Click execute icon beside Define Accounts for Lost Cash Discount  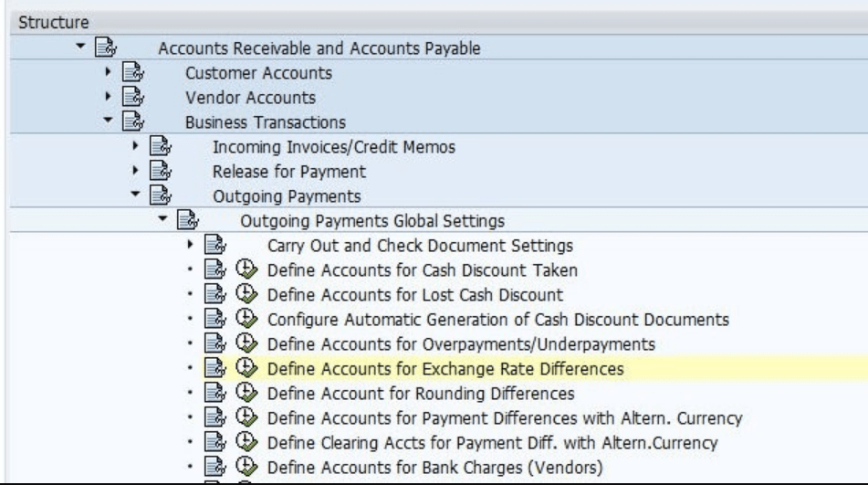(245, 295)
